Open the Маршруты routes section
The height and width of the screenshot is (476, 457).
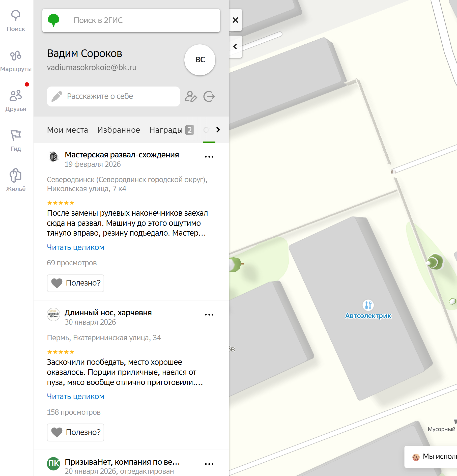tap(16, 61)
